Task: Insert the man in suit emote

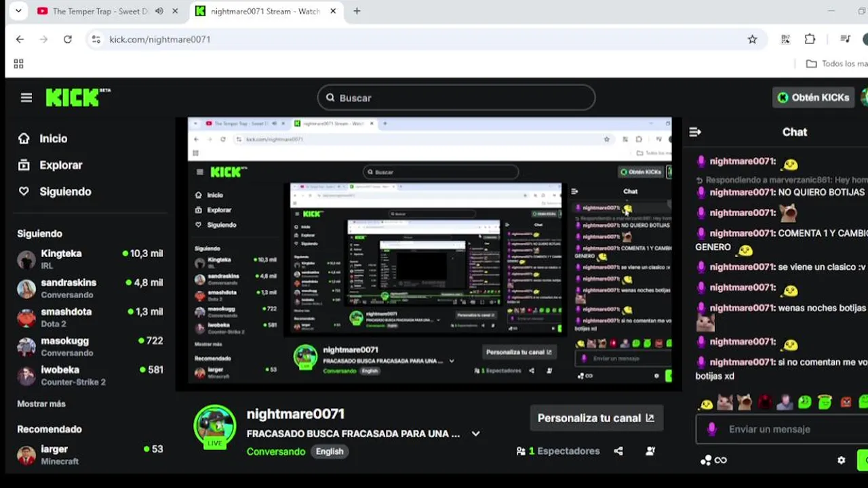Action: click(x=785, y=403)
